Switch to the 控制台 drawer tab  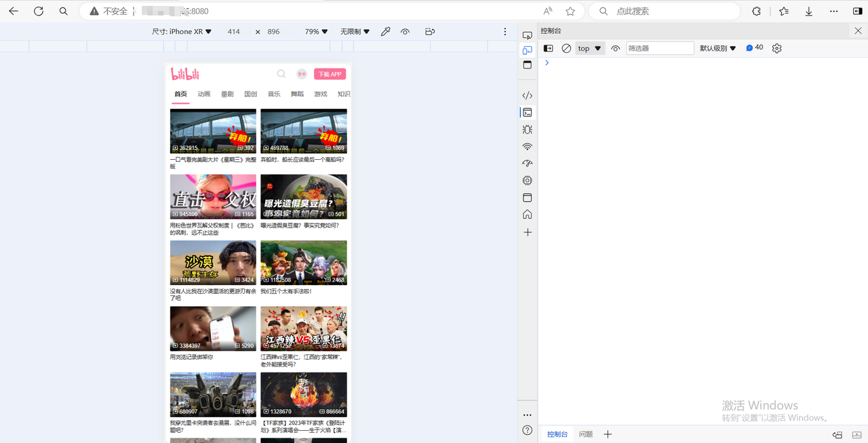[557, 434]
